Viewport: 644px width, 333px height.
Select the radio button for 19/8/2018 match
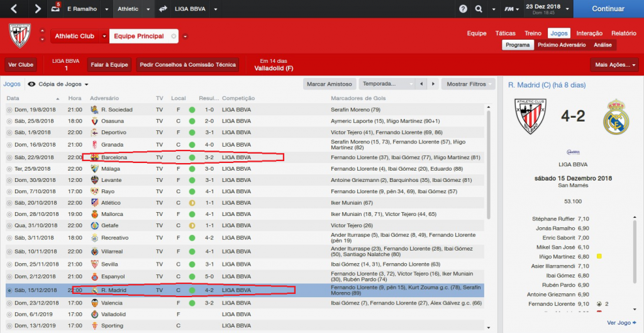pos(9,110)
